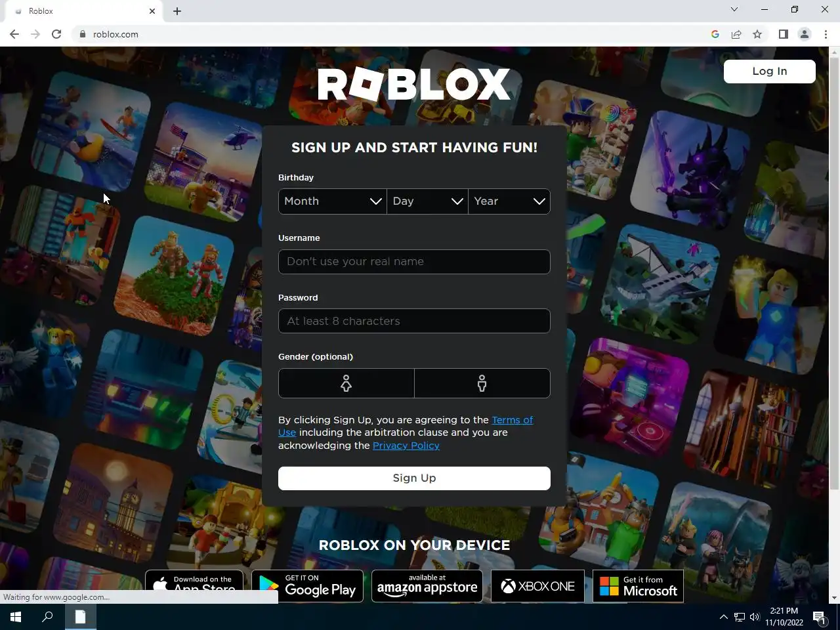Click the Google icon in address bar
The image size is (840, 630).
click(x=715, y=34)
